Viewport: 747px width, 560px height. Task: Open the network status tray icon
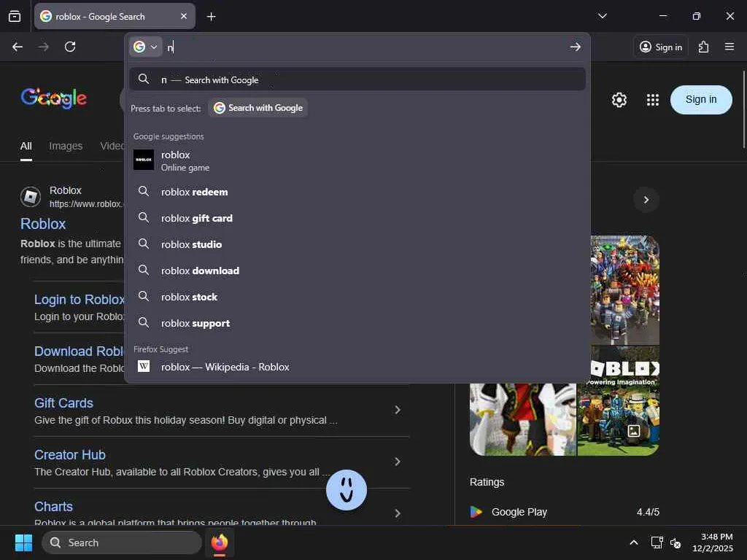point(657,542)
